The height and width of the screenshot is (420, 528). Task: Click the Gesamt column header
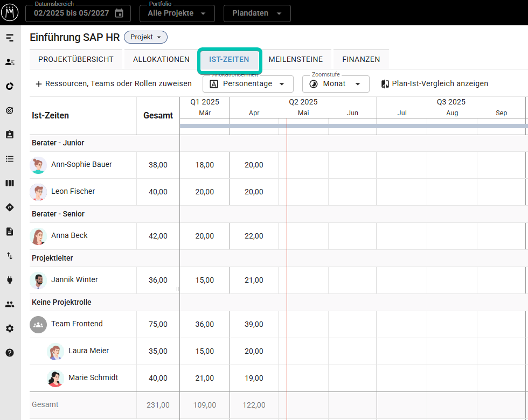point(158,115)
